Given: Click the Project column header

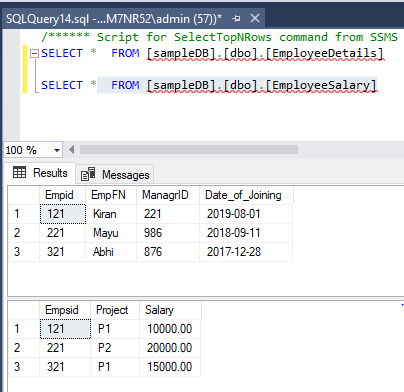Looking at the screenshot, I should [115, 310].
